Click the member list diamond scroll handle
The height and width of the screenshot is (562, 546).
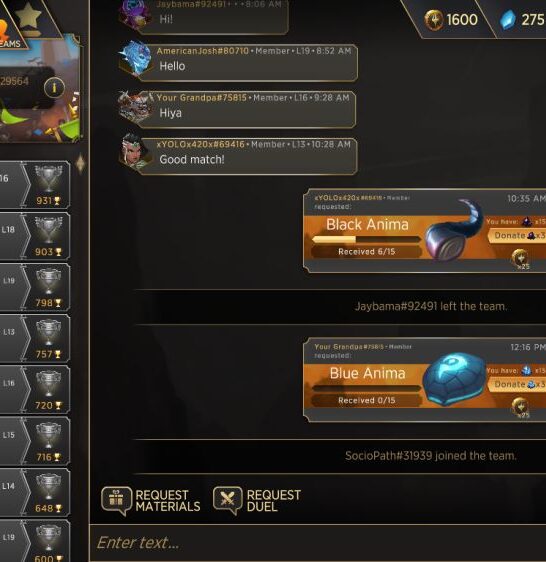click(x=80, y=164)
